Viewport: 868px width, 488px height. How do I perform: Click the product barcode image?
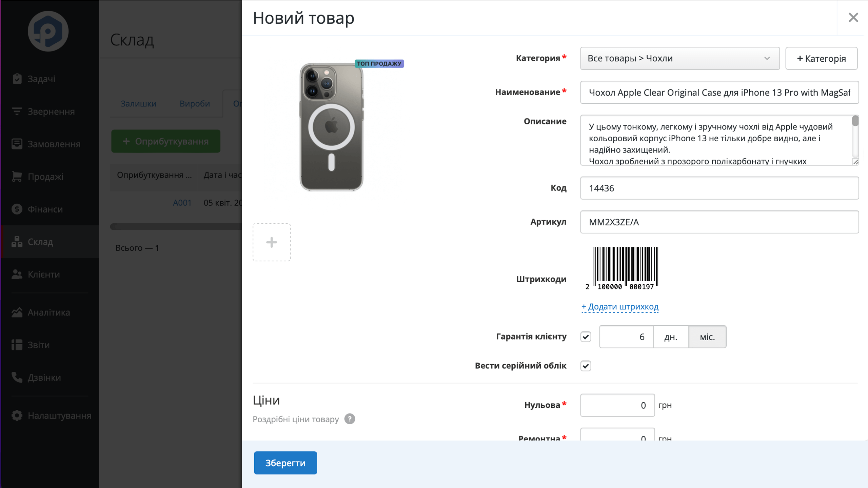click(x=622, y=269)
